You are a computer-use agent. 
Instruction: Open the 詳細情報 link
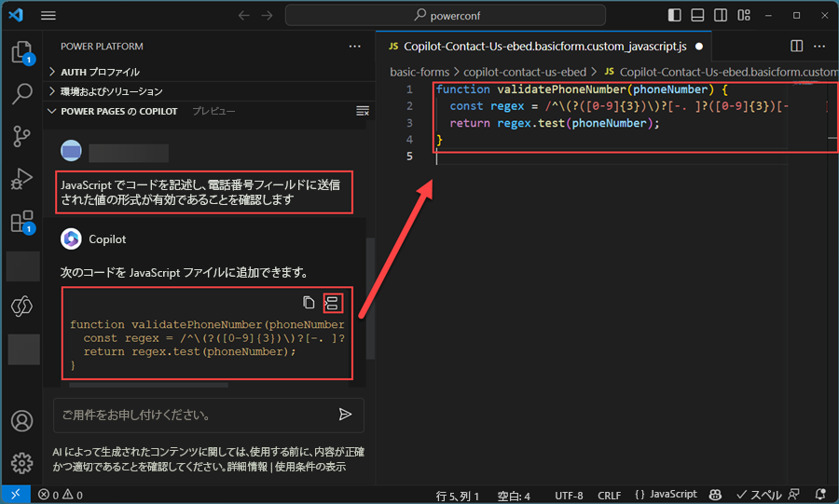[247, 467]
